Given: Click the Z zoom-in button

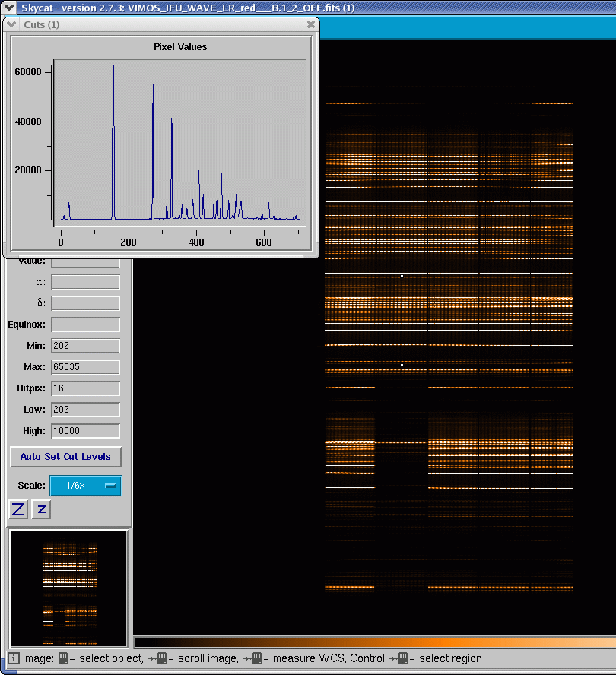Looking at the screenshot, I should click(x=18, y=509).
